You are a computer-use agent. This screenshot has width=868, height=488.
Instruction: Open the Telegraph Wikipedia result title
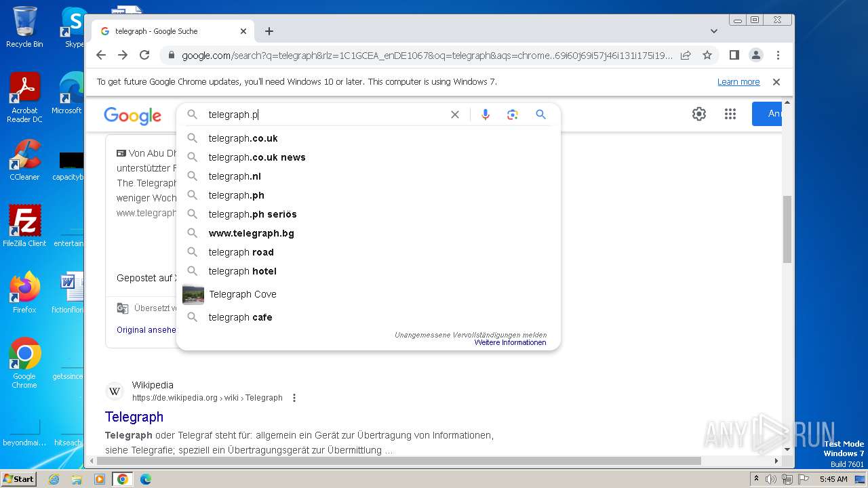[134, 417]
